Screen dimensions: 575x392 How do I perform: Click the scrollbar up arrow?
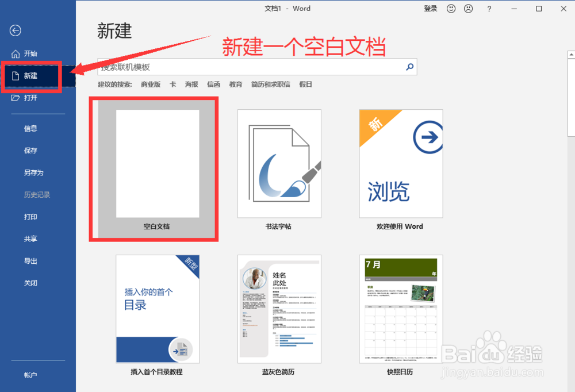click(x=571, y=55)
